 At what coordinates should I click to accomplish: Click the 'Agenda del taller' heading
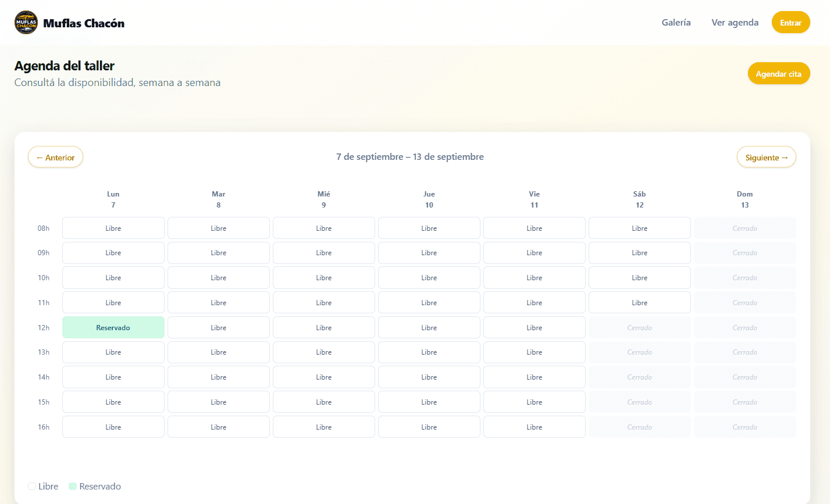point(65,66)
